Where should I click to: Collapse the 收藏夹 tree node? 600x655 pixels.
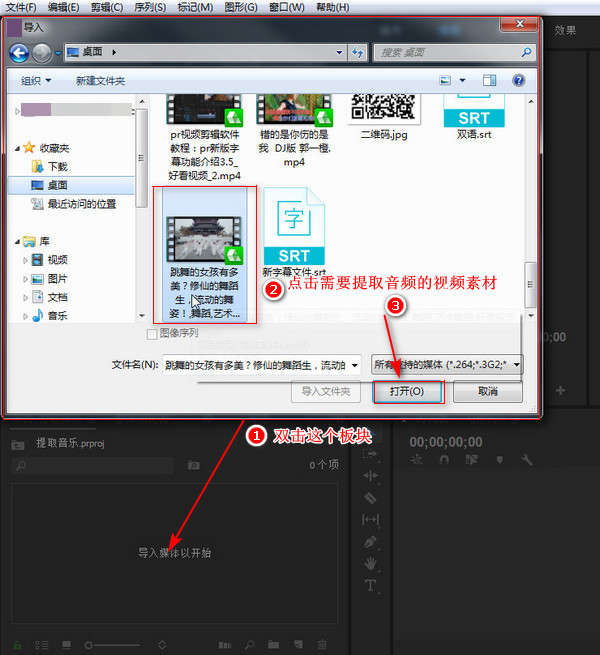(x=18, y=148)
